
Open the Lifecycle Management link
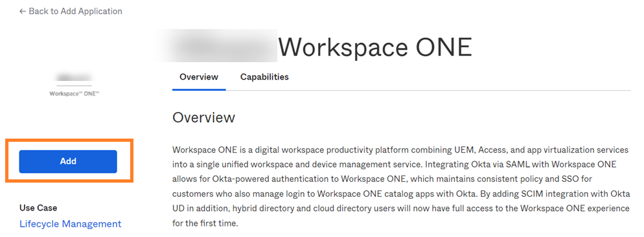[70, 224]
